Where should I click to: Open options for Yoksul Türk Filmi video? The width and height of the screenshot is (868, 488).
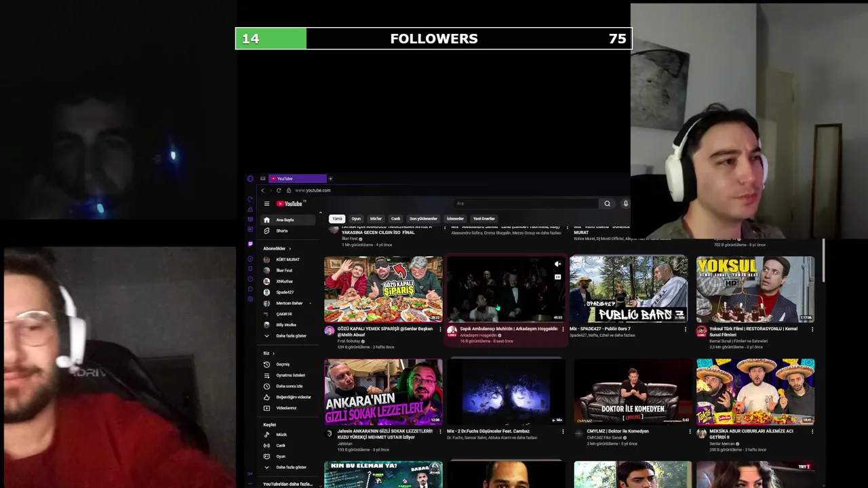812,329
